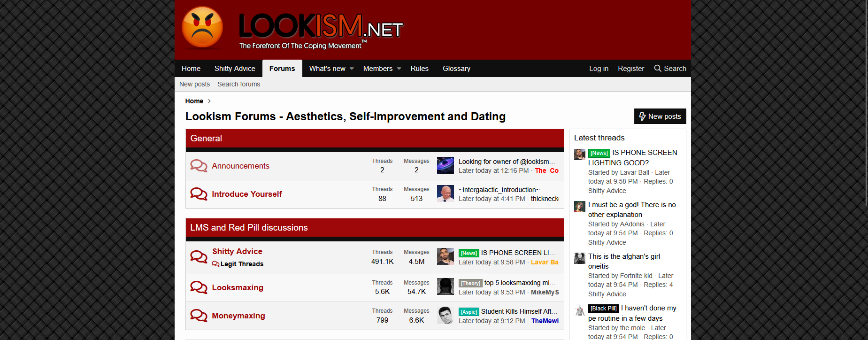Open the bearded man avatar in Shitty Advice row
Viewport: 868px width, 340px height.
pyautogui.click(x=445, y=256)
